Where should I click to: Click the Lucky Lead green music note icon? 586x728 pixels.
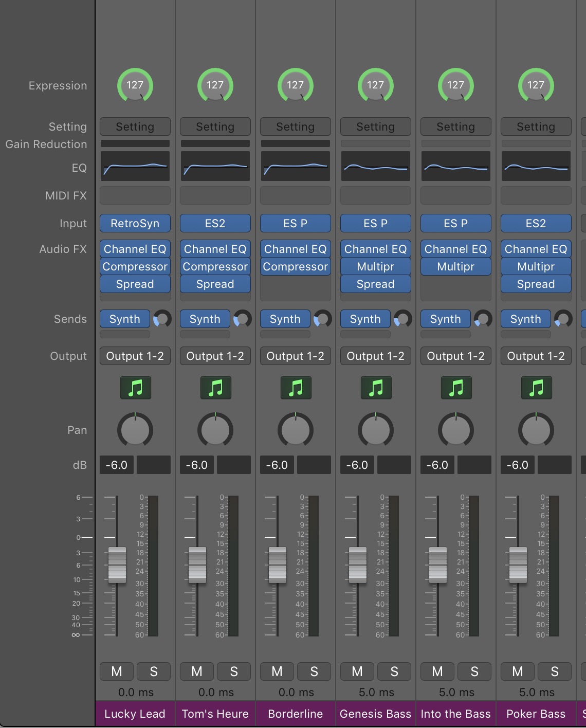tap(135, 388)
